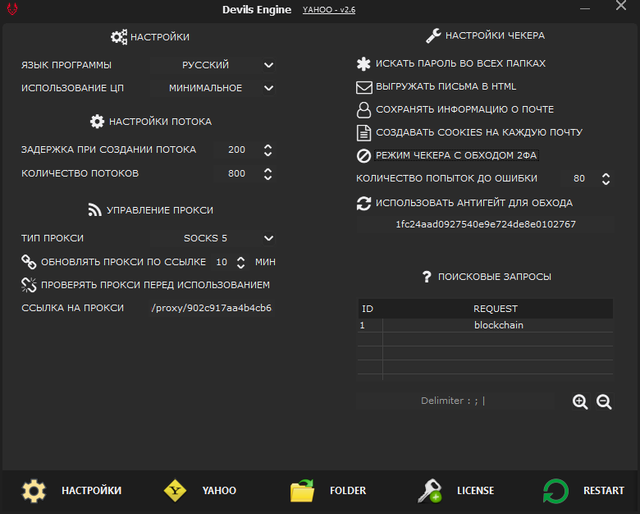Click the ПРОВЕРЯТЬ ПРОКСИ ПЕРЕД ИСПОЛЬЗОВАНИЕМ label
Viewport: 640px width, 514px height.
(x=156, y=285)
